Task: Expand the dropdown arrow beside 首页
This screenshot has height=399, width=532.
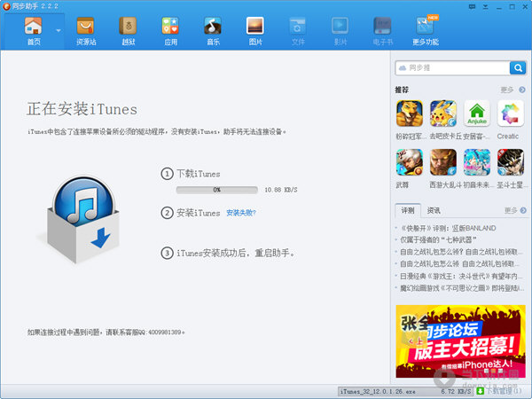Action: [59, 30]
